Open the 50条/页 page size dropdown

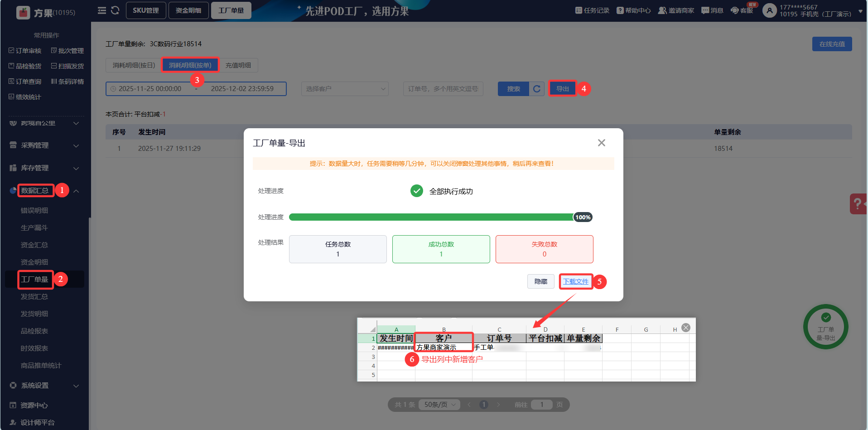point(439,405)
